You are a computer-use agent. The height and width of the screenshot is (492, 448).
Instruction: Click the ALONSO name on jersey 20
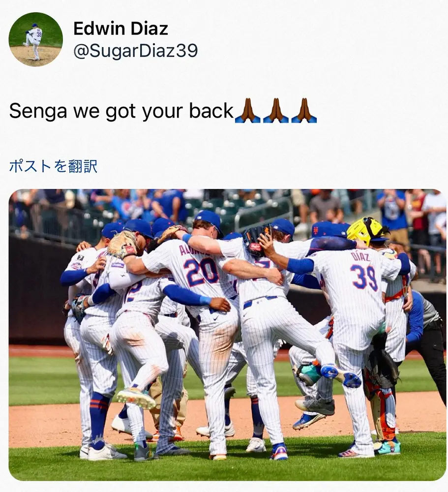194,251
